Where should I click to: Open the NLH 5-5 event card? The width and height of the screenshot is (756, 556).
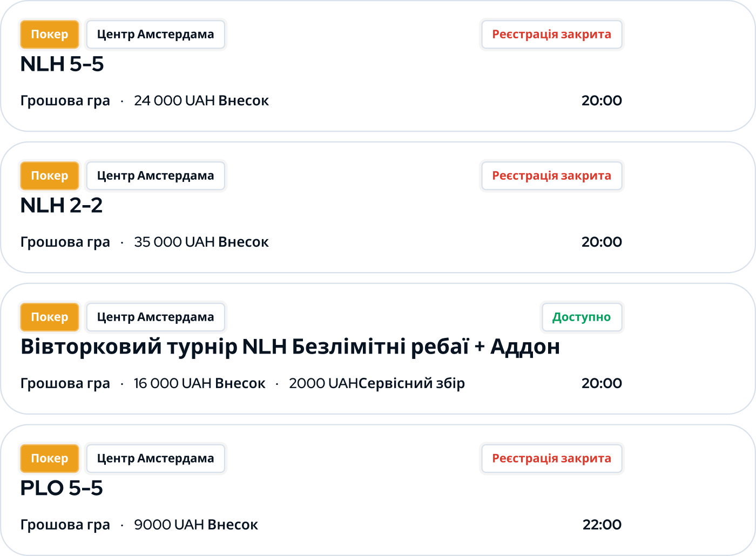click(x=62, y=64)
